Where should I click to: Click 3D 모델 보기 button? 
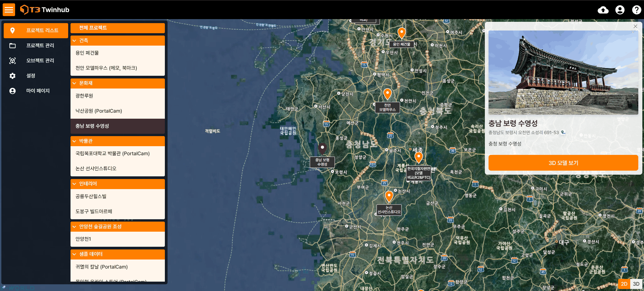[x=563, y=163]
